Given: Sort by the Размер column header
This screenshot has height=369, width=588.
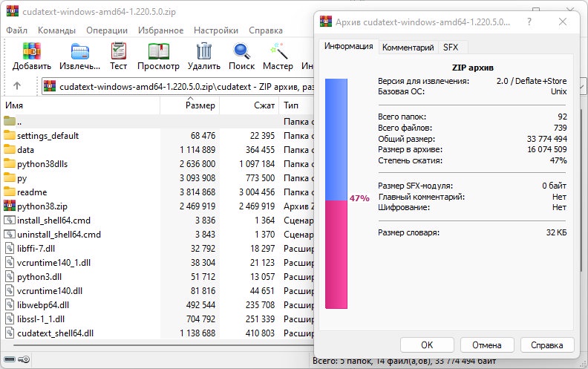Looking at the screenshot, I should (190, 105).
